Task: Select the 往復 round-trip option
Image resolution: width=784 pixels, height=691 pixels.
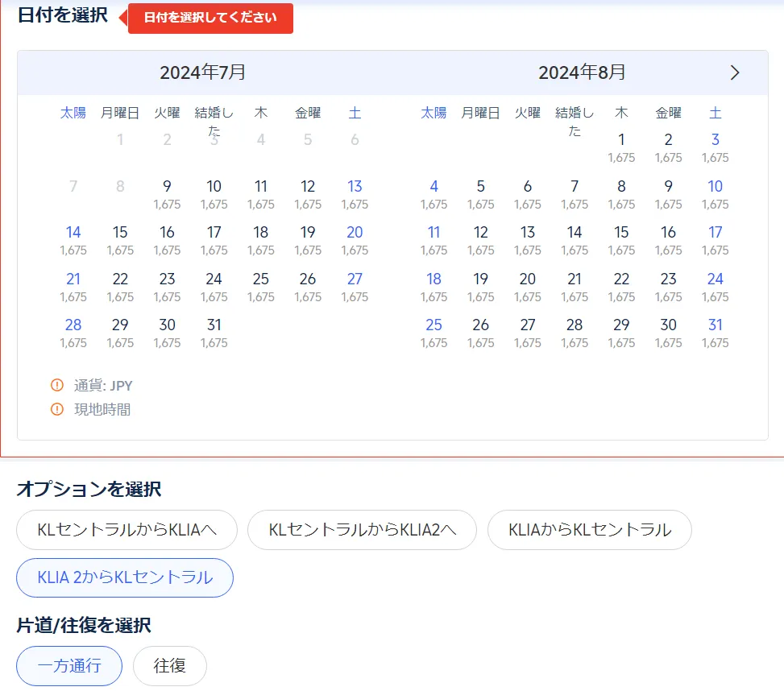Action: point(169,665)
